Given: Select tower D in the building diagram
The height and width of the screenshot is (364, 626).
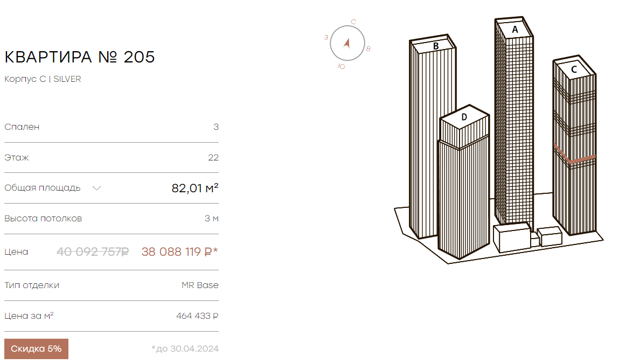Looking at the screenshot, I should pos(463,181).
